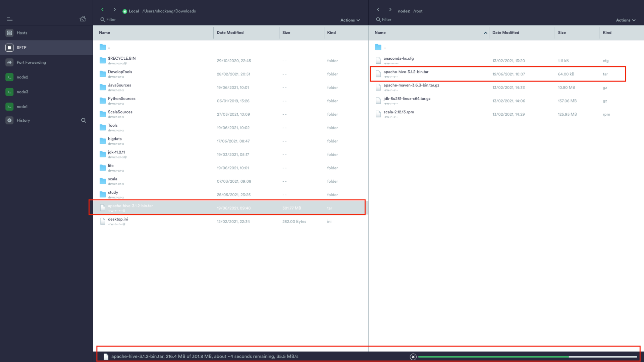The image size is (644, 362).
Task: Click the Name column sort expander
Action: point(484,33)
